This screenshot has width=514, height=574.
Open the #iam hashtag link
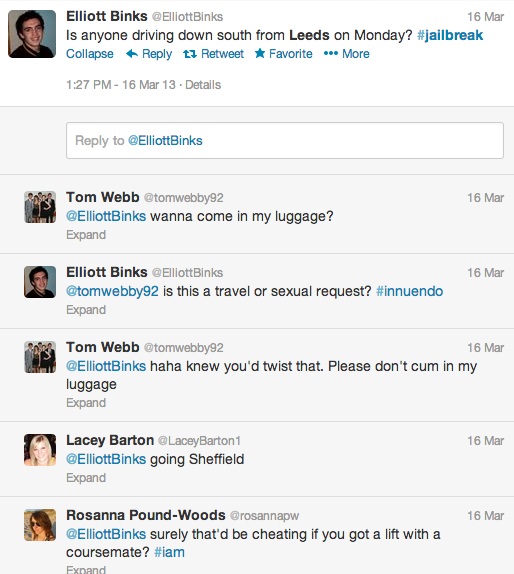[169, 552]
